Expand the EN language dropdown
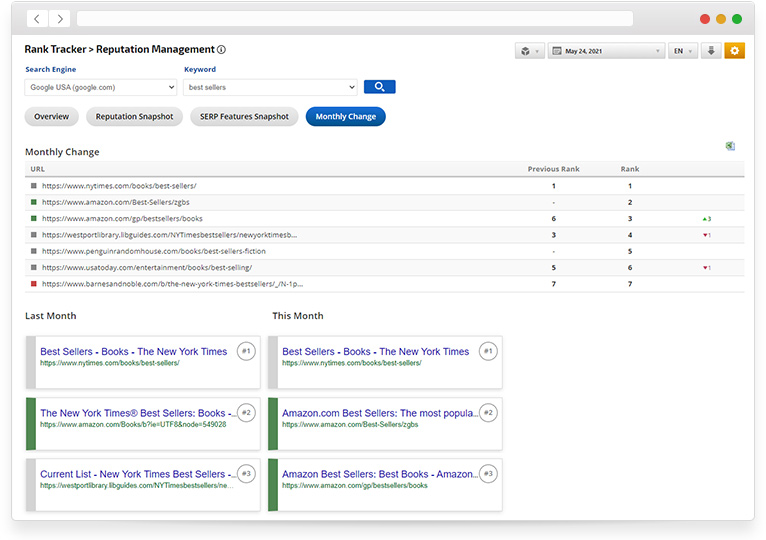Viewport: 766px width, 540px height. 682,51
